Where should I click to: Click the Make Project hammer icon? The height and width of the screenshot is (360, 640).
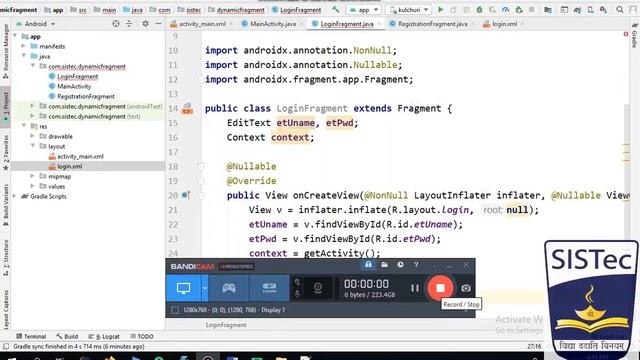(336, 9)
